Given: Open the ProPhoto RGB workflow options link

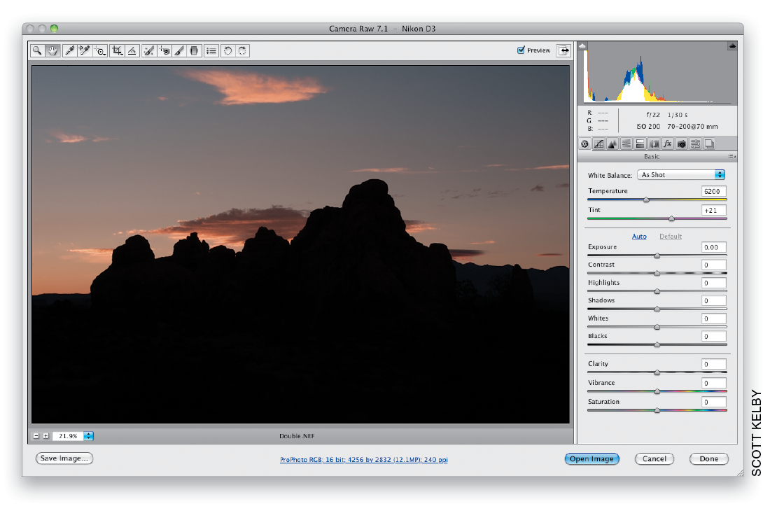Looking at the screenshot, I should tap(364, 460).
